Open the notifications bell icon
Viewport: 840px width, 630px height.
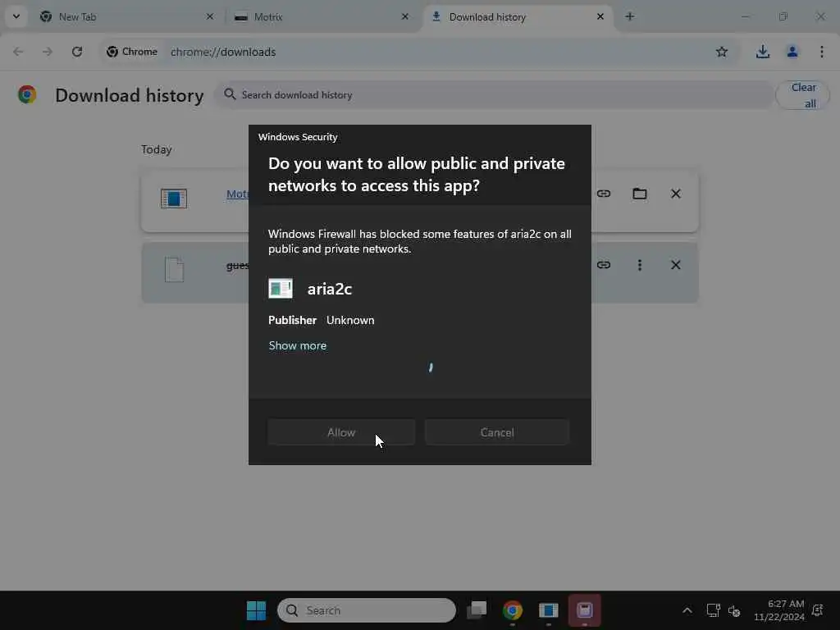coord(818,610)
